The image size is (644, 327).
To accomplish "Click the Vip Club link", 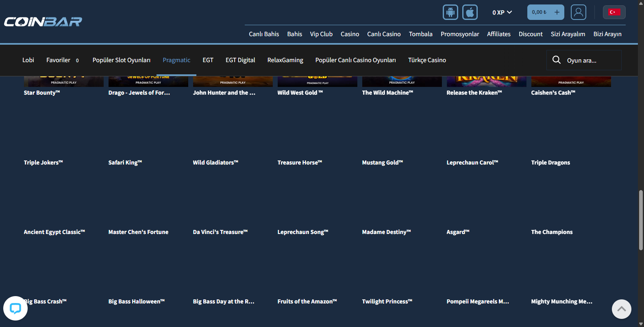I will pyautogui.click(x=321, y=34).
